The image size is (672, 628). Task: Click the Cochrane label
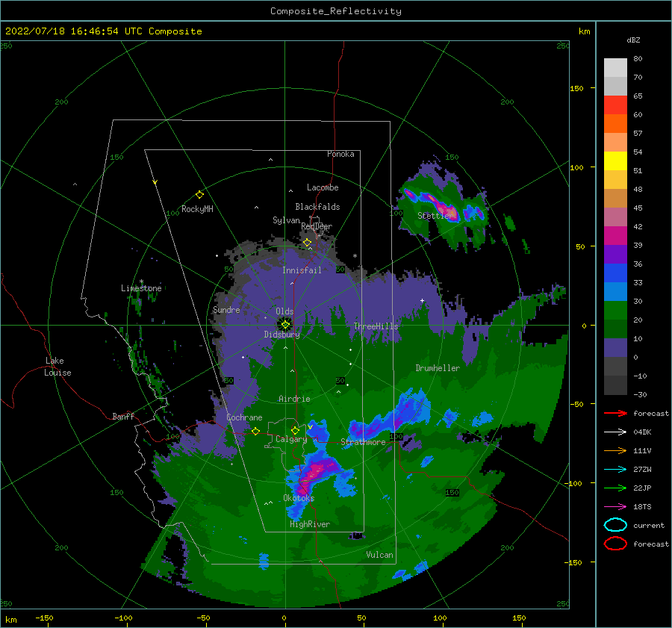tap(244, 417)
